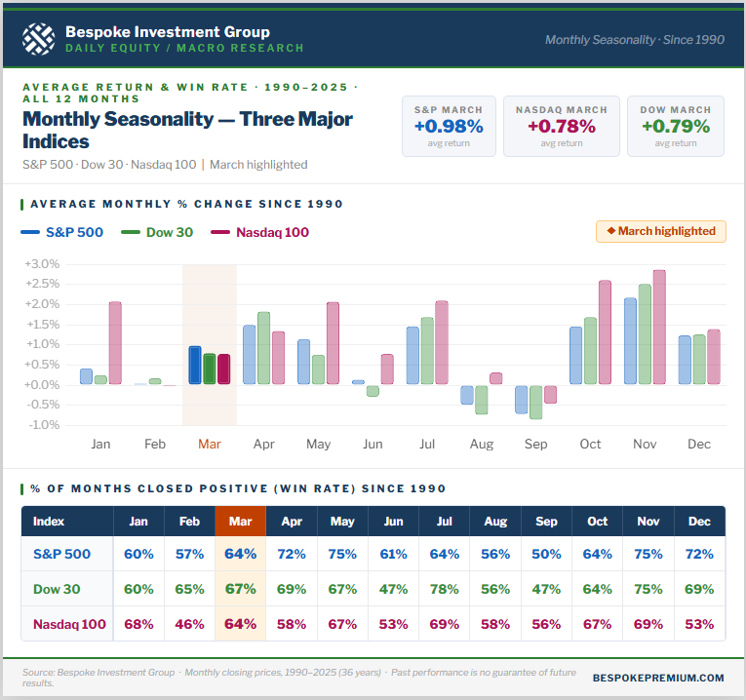This screenshot has width=746, height=700.
Task: Click the Nasdaq 100 November bar
Action: [659, 328]
